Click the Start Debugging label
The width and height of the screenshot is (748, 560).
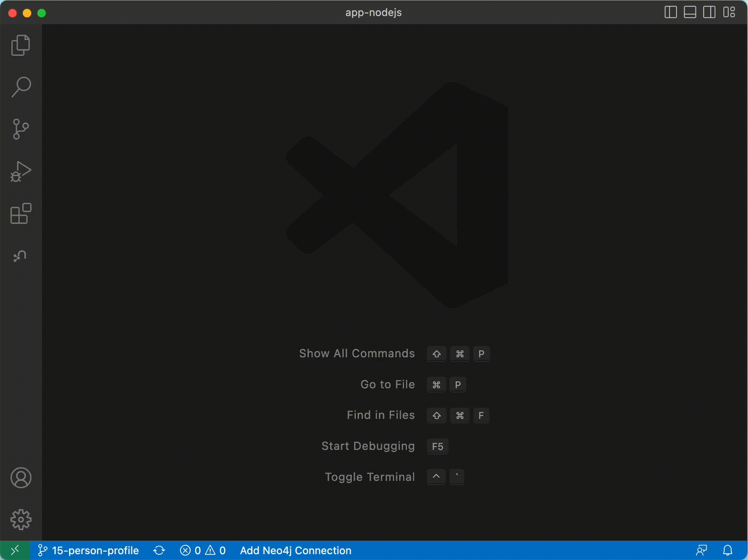(368, 446)
